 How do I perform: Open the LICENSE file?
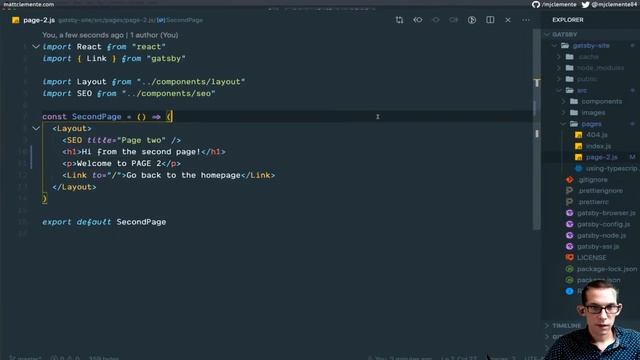point(591,258)
